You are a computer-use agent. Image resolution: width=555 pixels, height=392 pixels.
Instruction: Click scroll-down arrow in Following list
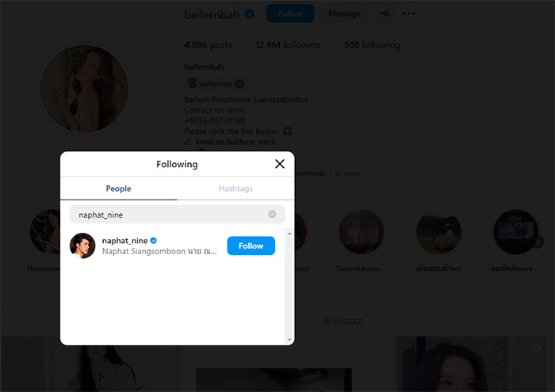(x=289, y=339)
